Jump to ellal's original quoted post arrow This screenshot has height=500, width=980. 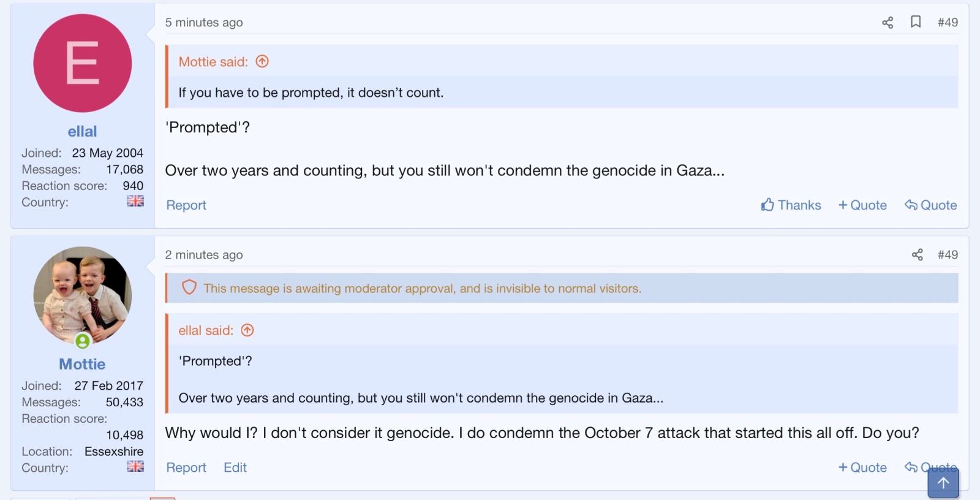(247, 330)
